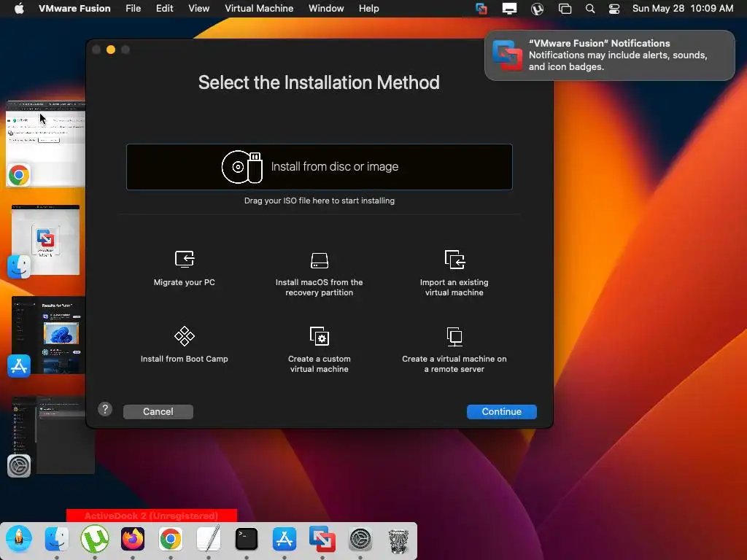Open TextEdit pen-and-paper icon in dock
Screen dimensions: 747x560
(209, 539)
